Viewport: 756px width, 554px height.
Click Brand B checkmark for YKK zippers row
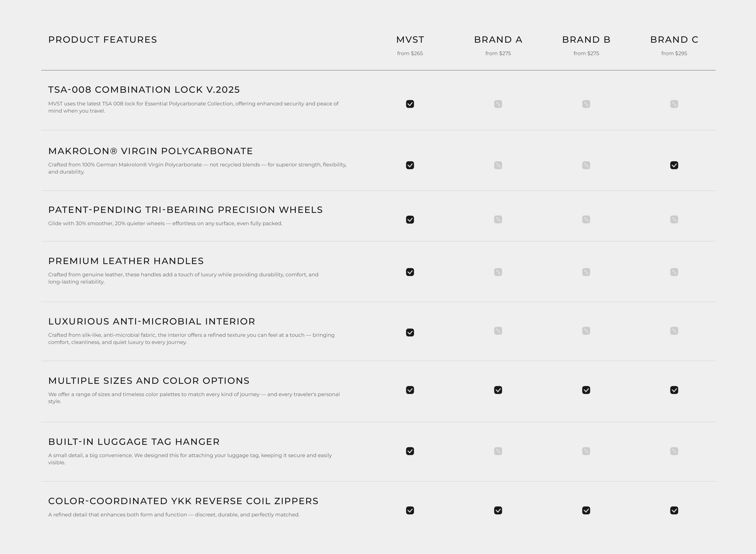pyautogui.click(x=586, y=510)
